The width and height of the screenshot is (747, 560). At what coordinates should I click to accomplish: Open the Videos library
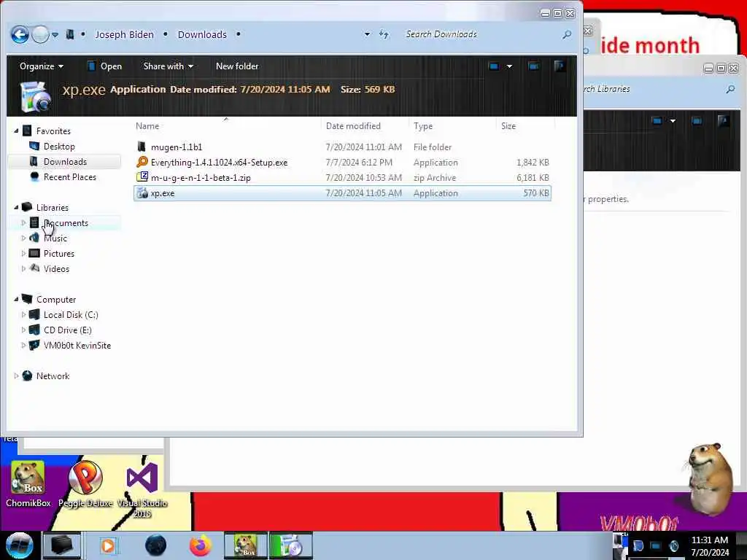pos(56,268)
